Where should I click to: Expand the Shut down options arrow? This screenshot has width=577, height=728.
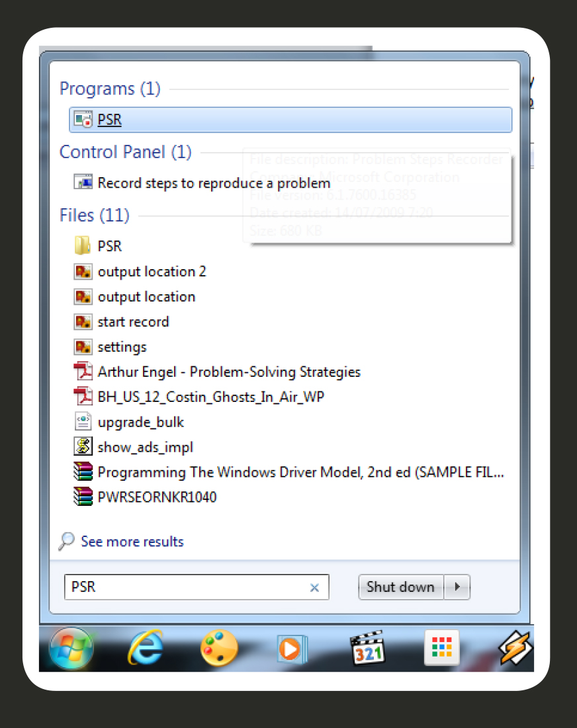[x=457, y=587]
